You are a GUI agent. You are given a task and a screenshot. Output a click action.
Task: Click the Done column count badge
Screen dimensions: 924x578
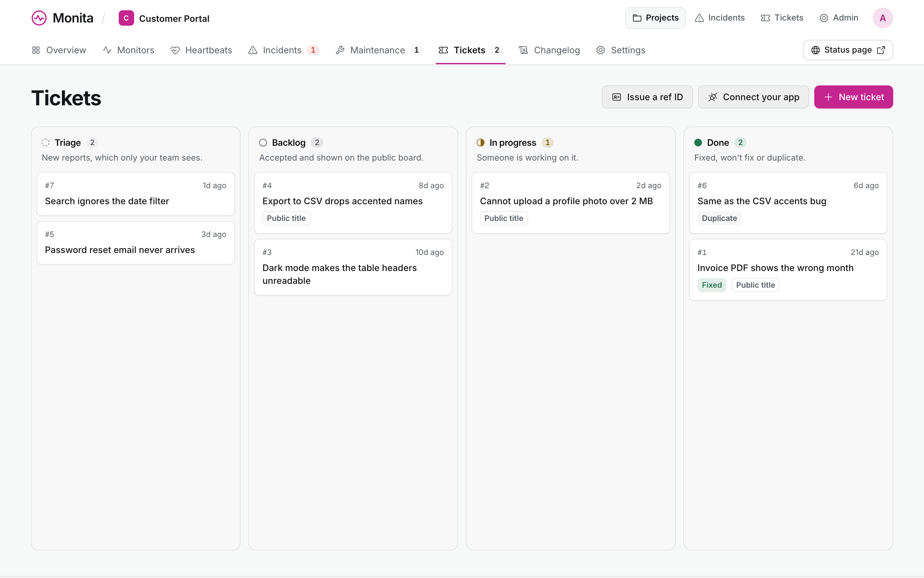[x=740, y=143]
